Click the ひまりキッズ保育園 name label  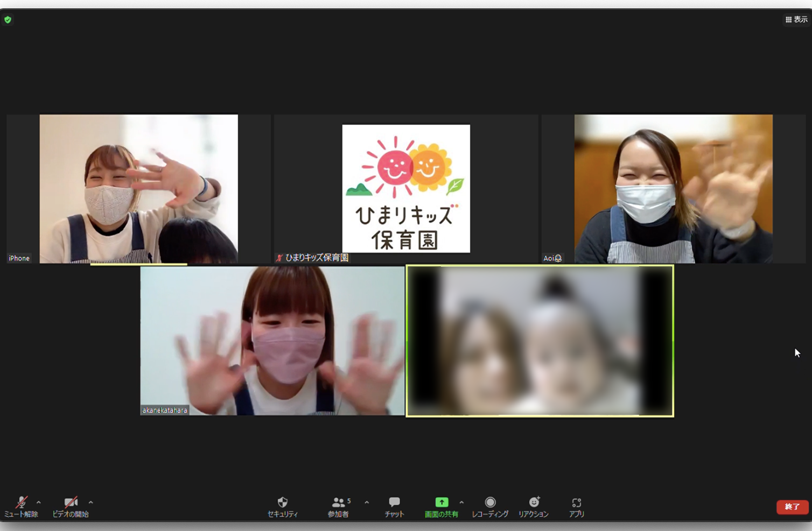[312, 258]
